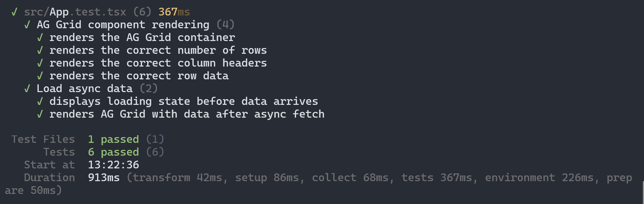Click the 13:22:36 start time
Screen dimensions: 644x204
coord(113,165)
